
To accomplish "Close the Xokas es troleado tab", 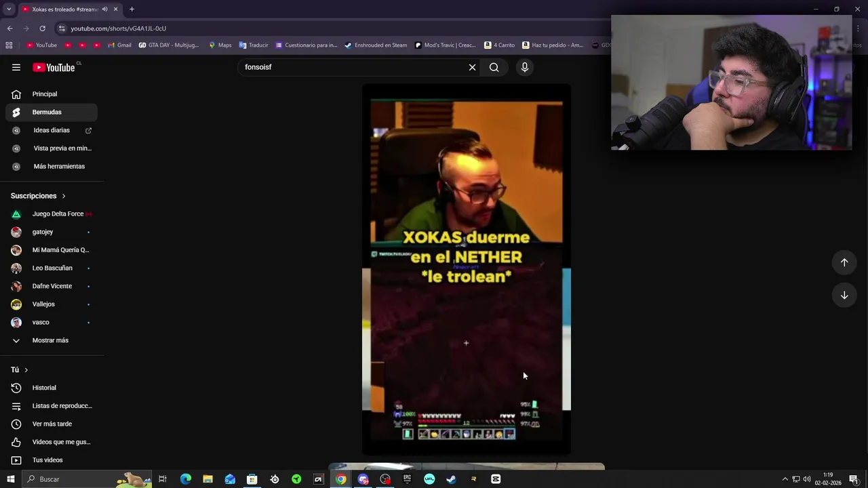I will (116, 9).
